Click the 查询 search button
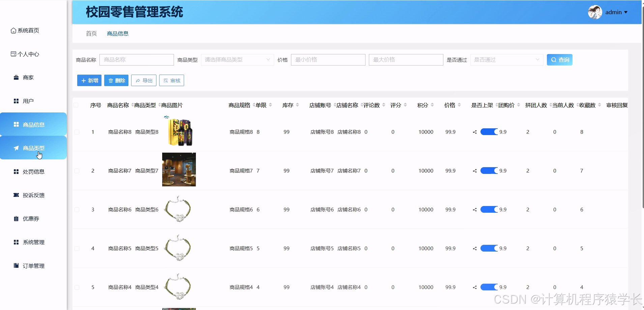The width and height of the screenshot is (644, 310). pos(559,59)
